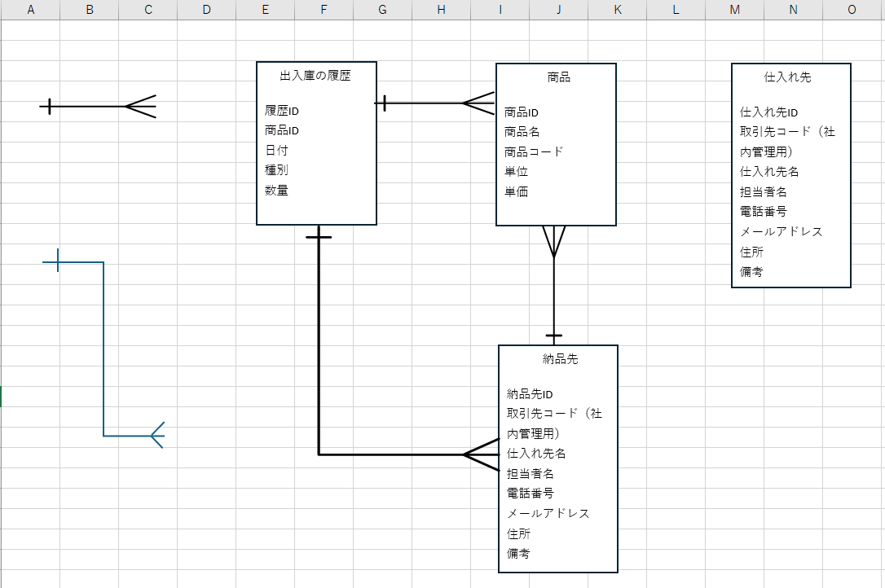
Task: Select column A header
Action: tap(30, 10)
